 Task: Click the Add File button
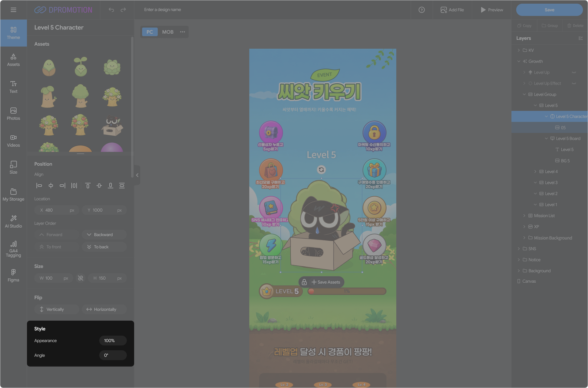pyautogui.click(x=452, y=10)
